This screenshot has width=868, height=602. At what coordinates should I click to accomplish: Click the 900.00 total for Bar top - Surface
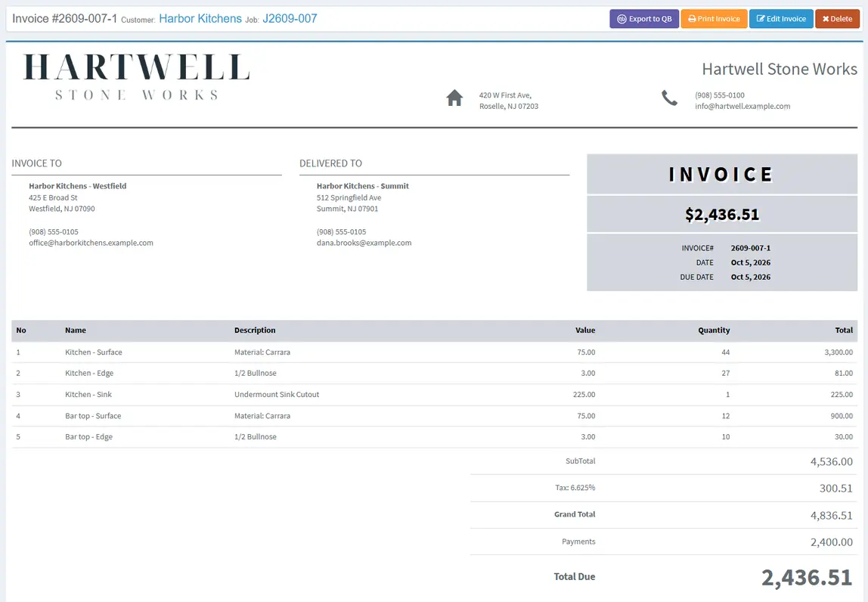click(x=842, y=416)
